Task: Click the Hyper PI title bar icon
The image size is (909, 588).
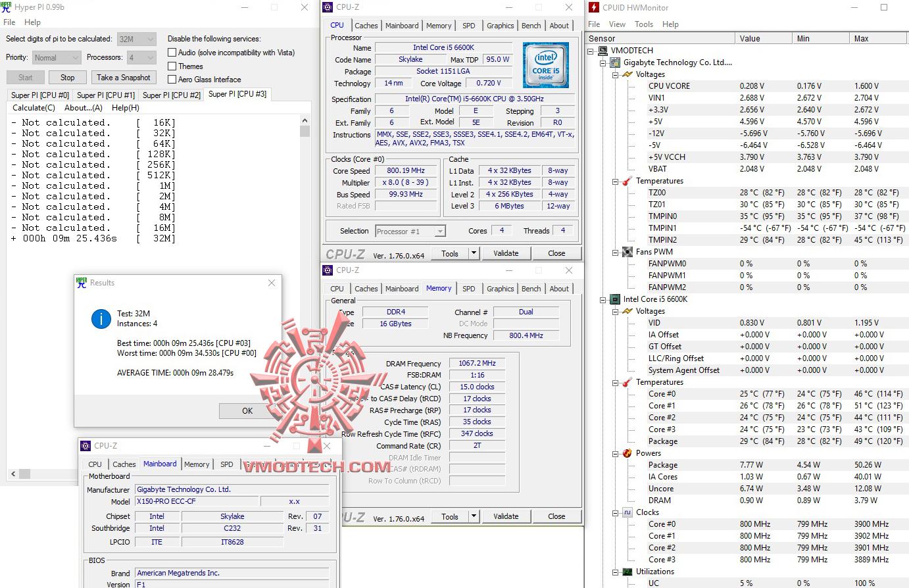Action: 7,7
